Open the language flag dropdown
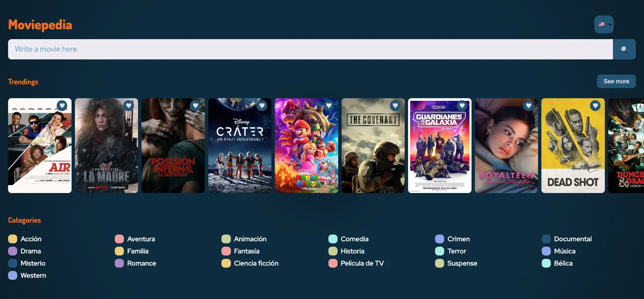 pyautogui.click(x=604, y=24)
